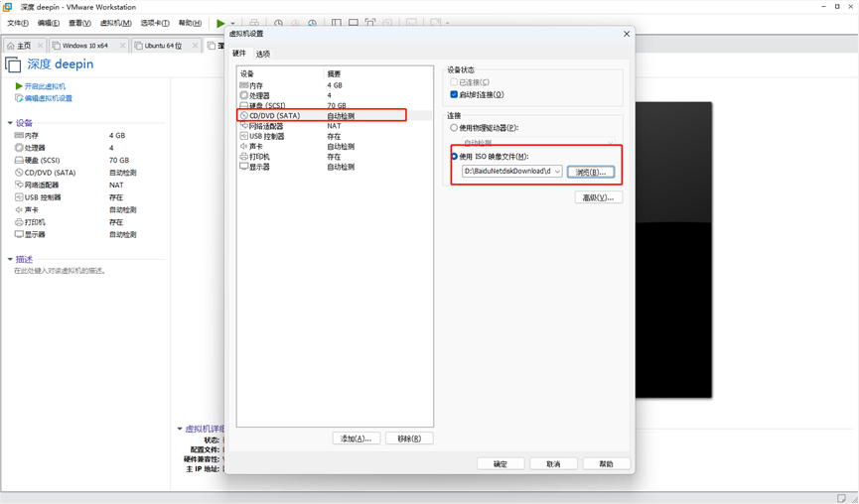Click the home icon on 主页 tab
Viewport: 859px width, 504px height.
10,46
